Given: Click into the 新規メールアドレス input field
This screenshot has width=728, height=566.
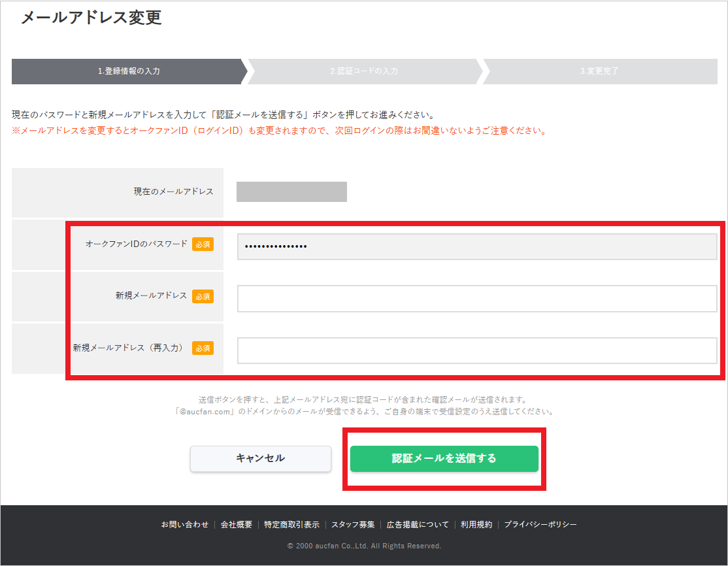Looking at the screenshot, I should [477, 299].
